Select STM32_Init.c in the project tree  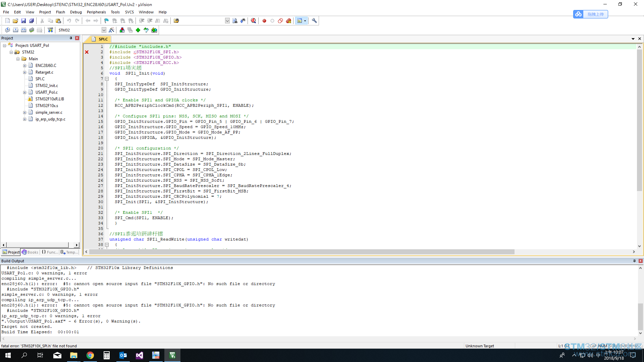click(47, 86)
